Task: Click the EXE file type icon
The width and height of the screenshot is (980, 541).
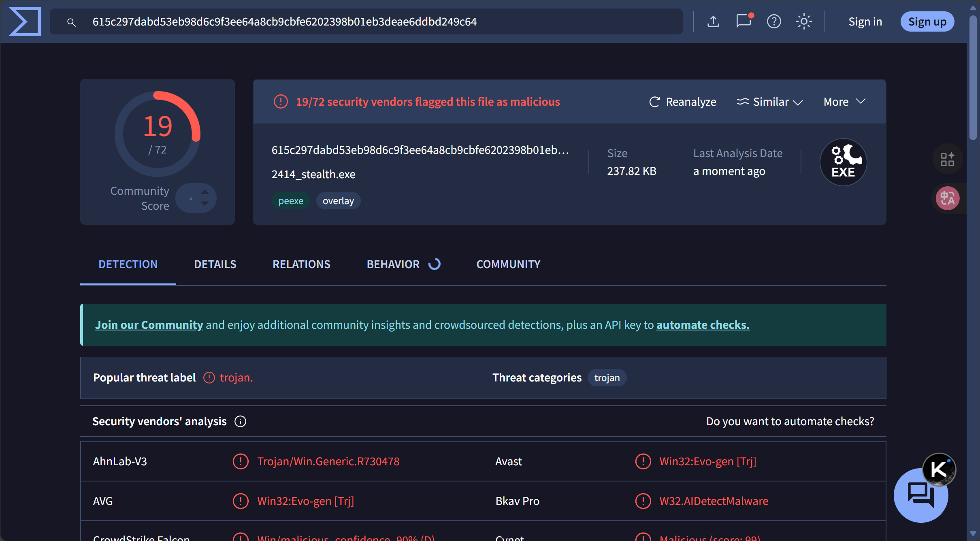Action: pos(843,162)
